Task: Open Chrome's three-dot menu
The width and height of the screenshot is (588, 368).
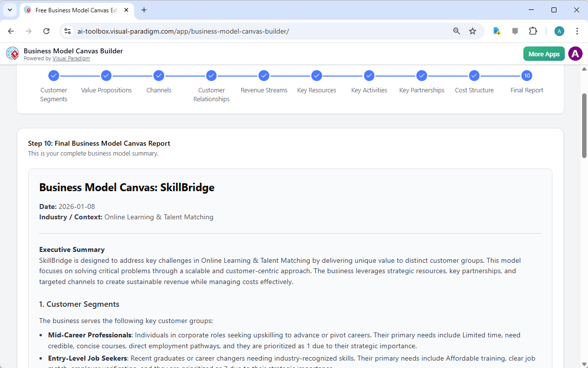Action: pos(577,31)
